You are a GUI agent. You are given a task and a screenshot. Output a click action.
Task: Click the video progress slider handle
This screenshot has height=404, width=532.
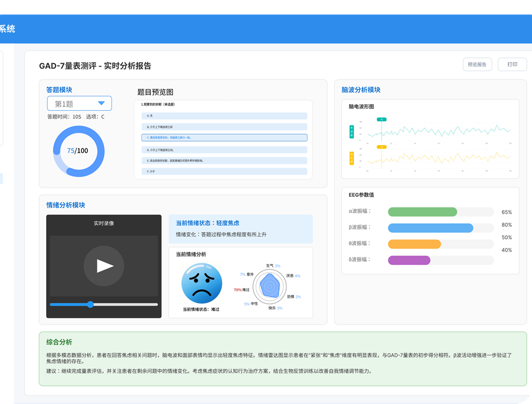coord(90,304)
